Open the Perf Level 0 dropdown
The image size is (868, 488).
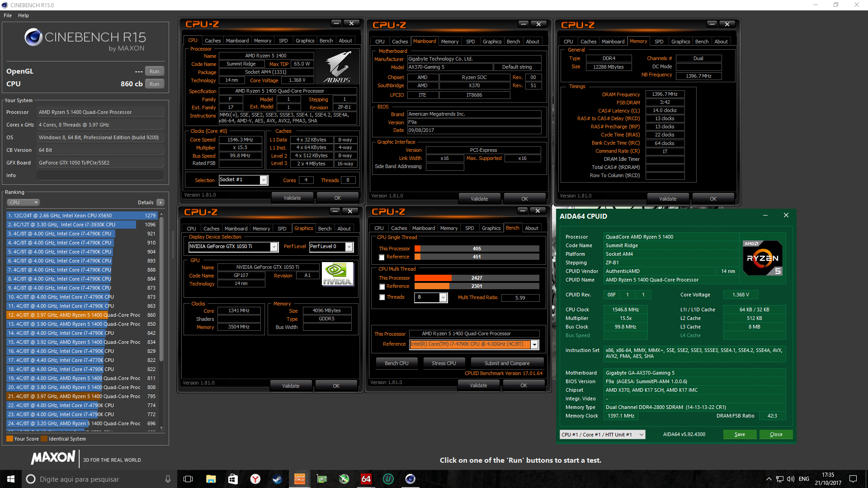(349, 247)
